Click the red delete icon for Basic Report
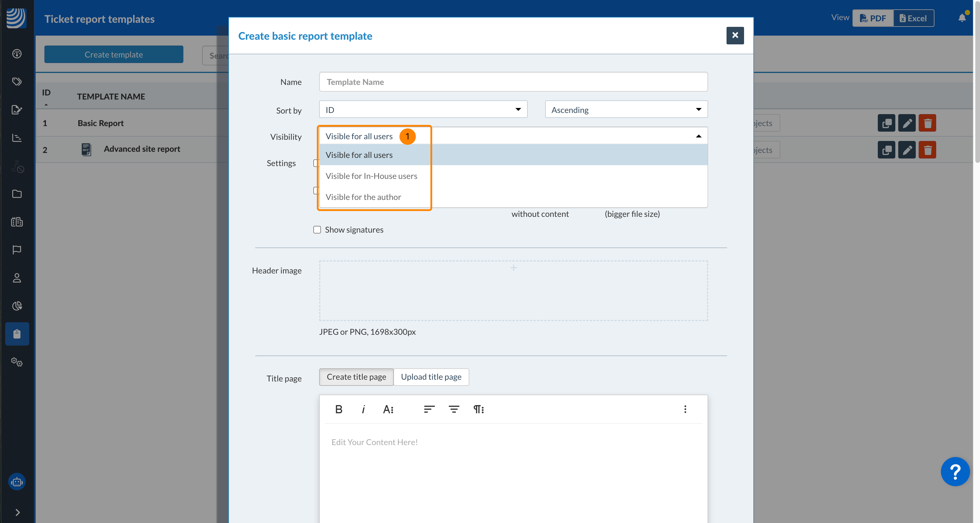This screenshot has width=980, height=523. click(x=927, y=123)
